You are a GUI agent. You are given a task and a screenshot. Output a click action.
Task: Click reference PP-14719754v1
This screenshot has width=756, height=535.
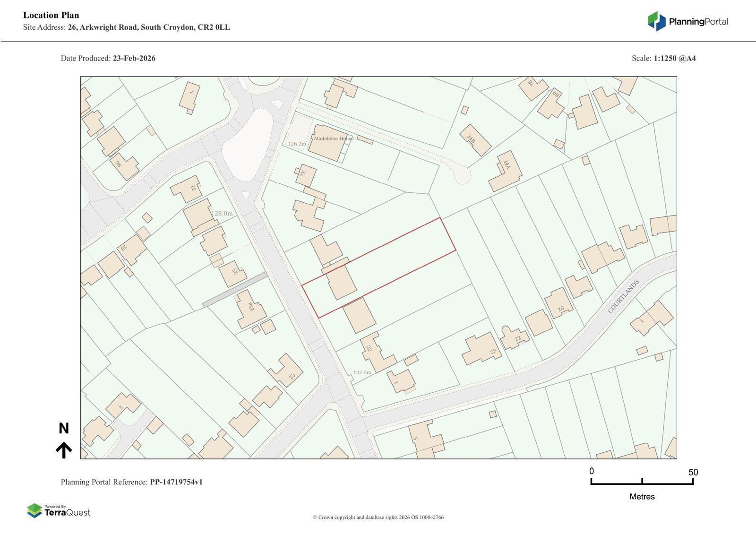pos(176,482)
